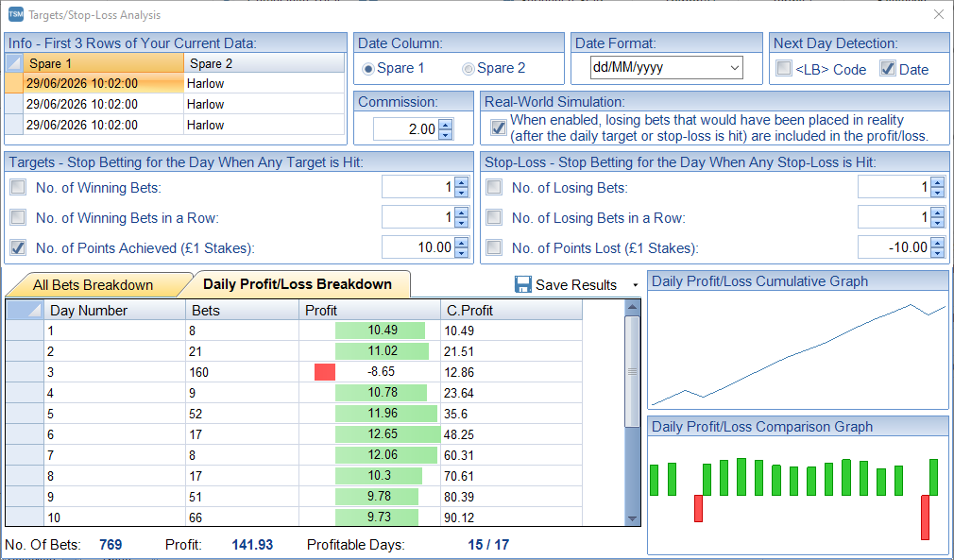Toggle the Real-World Simulation checkbox
The height and width of the screenshot is (560, 954).
tap(499, 127)
